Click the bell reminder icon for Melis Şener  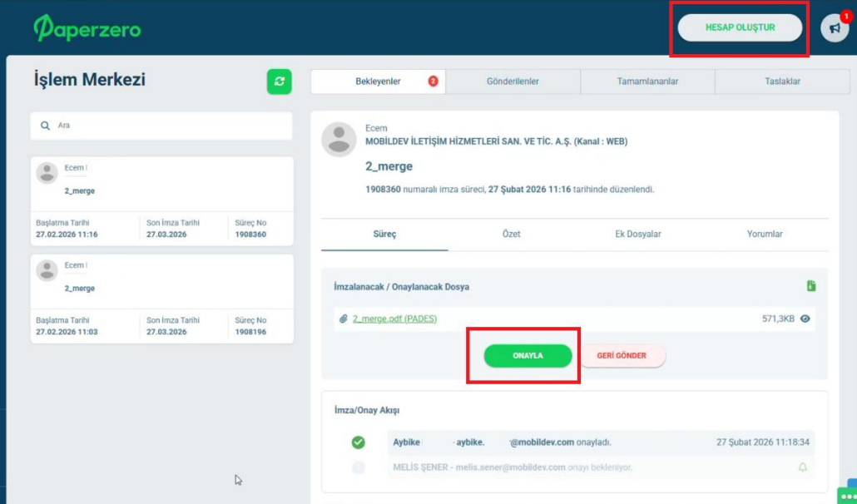pos(802,467)
